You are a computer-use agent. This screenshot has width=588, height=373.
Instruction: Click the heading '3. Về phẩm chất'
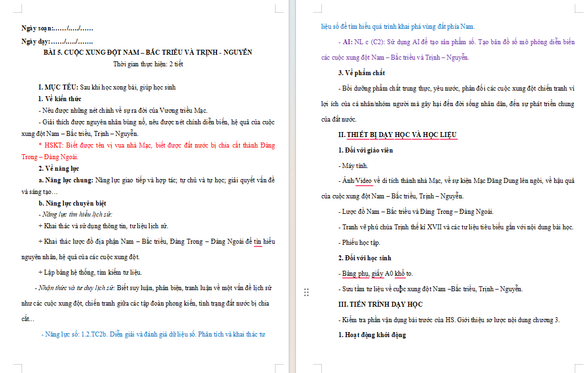pos(362,73)
